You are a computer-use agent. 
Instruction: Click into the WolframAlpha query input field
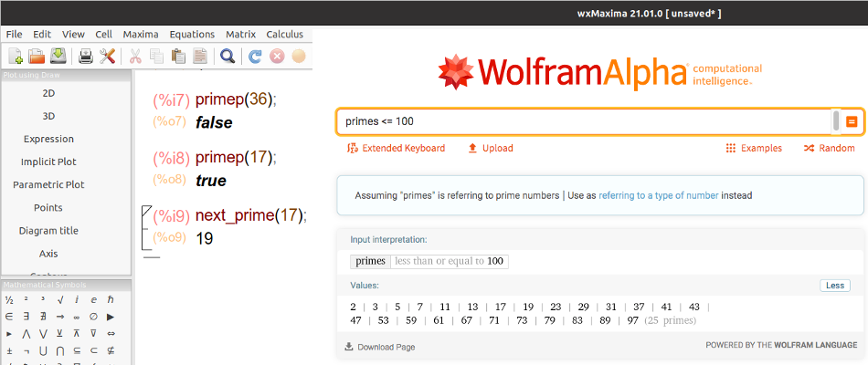pos(584,121)
